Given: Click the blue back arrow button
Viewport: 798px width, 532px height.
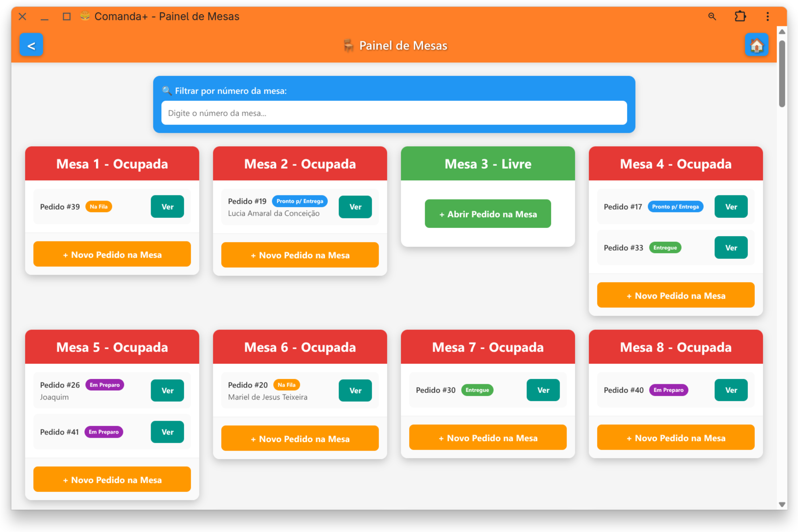Looking at the screenshot, I should pyautogui.click(x=31, y=45).
